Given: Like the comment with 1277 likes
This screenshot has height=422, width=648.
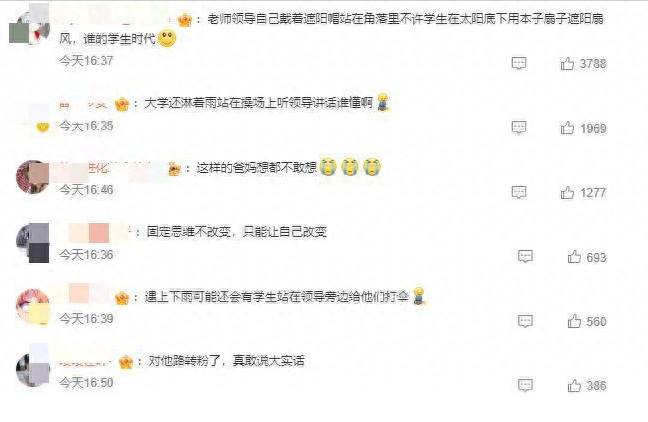Looking at the screenshot, I should [x=567, y=193].
